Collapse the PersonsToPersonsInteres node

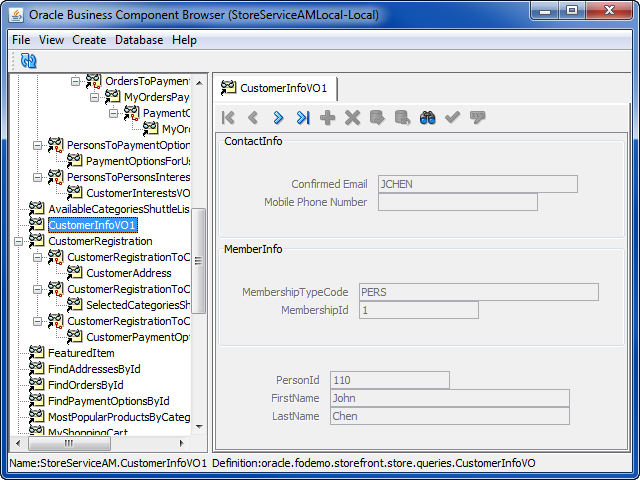coord(37,177)
